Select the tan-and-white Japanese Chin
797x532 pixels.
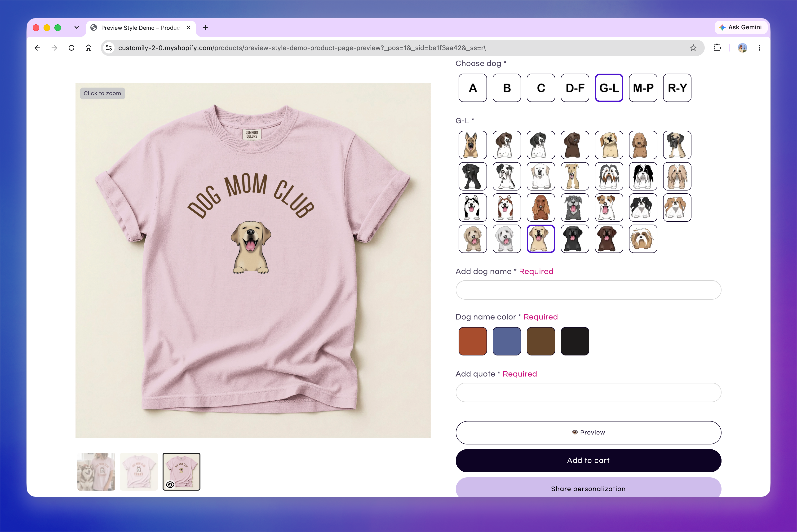click(677, 208)
